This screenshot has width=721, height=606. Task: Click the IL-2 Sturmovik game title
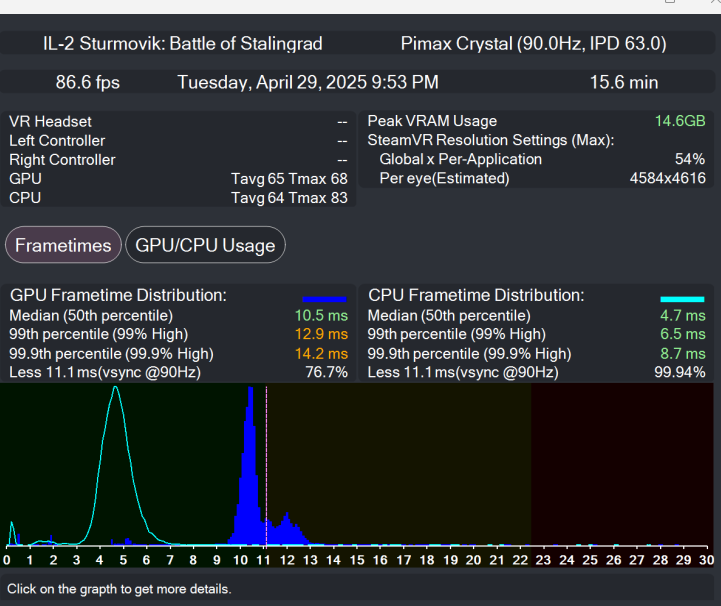point(183,44)
